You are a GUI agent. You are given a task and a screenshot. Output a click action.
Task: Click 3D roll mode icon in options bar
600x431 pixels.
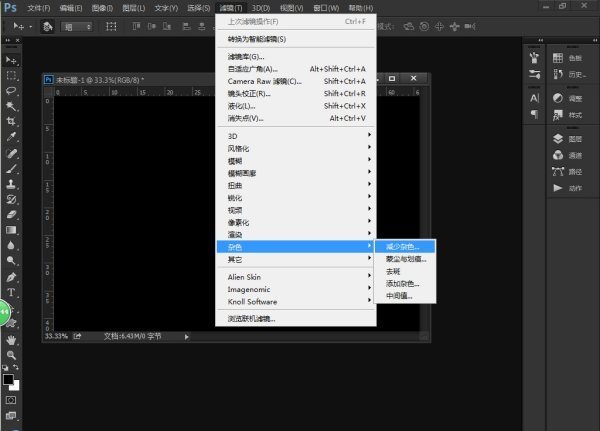[x=424, y=26]
